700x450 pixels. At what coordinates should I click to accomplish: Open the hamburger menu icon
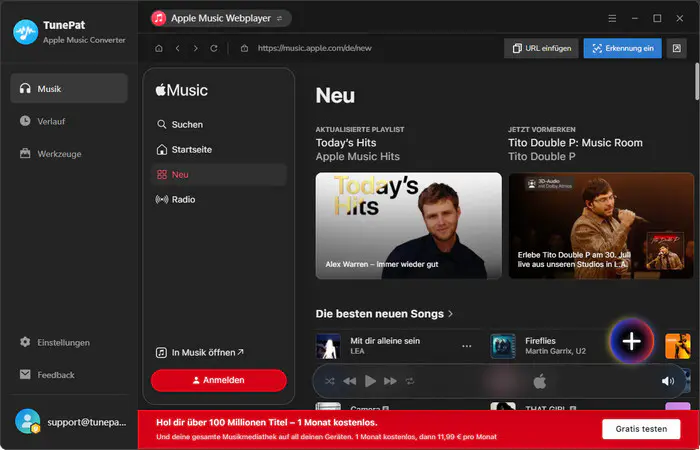pos(612,18)
